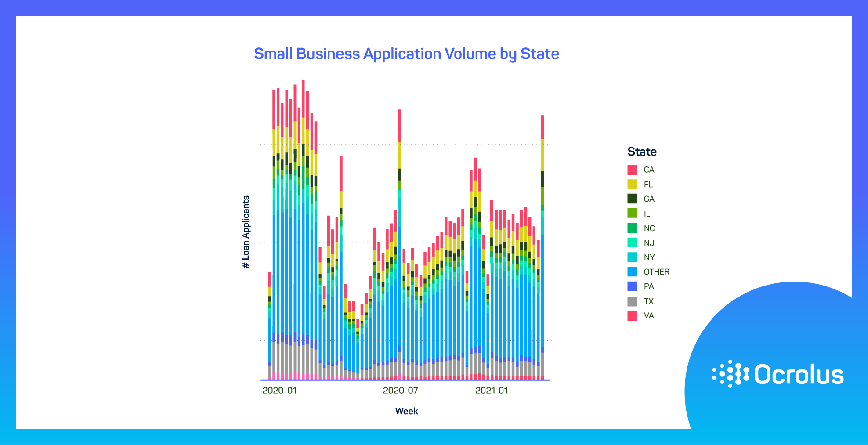This screenshot has width=868, height=445.
Task: Click the 'State' legend heading
Action: (642, 152)
